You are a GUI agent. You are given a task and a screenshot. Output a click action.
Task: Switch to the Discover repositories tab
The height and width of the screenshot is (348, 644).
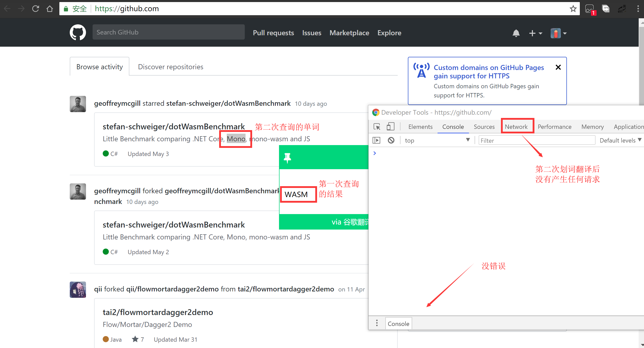[170, 66]
